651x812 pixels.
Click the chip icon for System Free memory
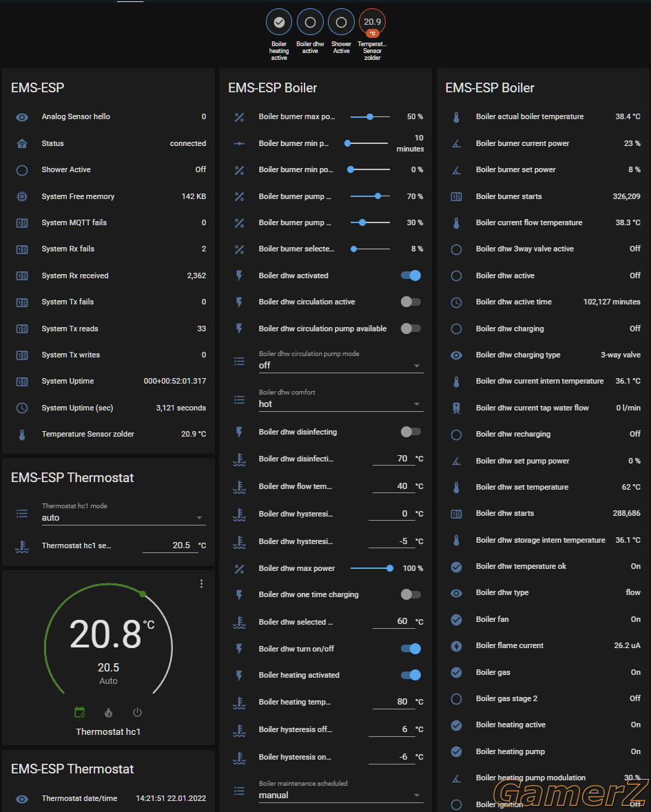point(22,196)
